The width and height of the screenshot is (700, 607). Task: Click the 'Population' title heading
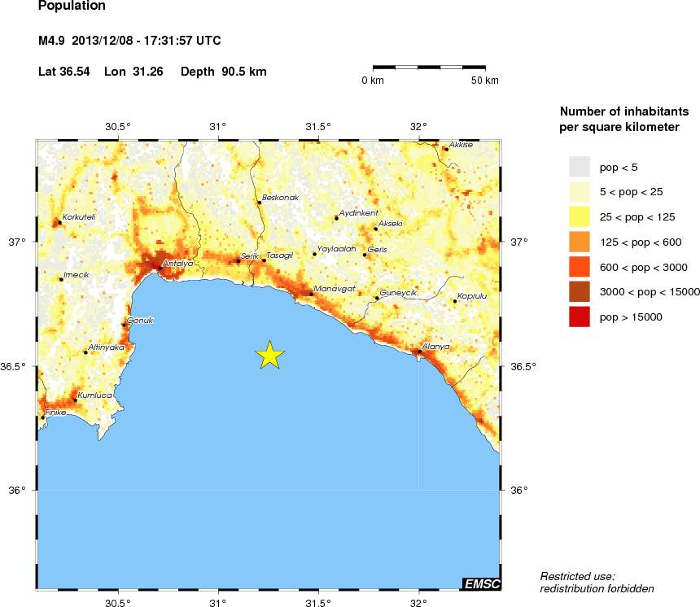[x=72, y=7]
